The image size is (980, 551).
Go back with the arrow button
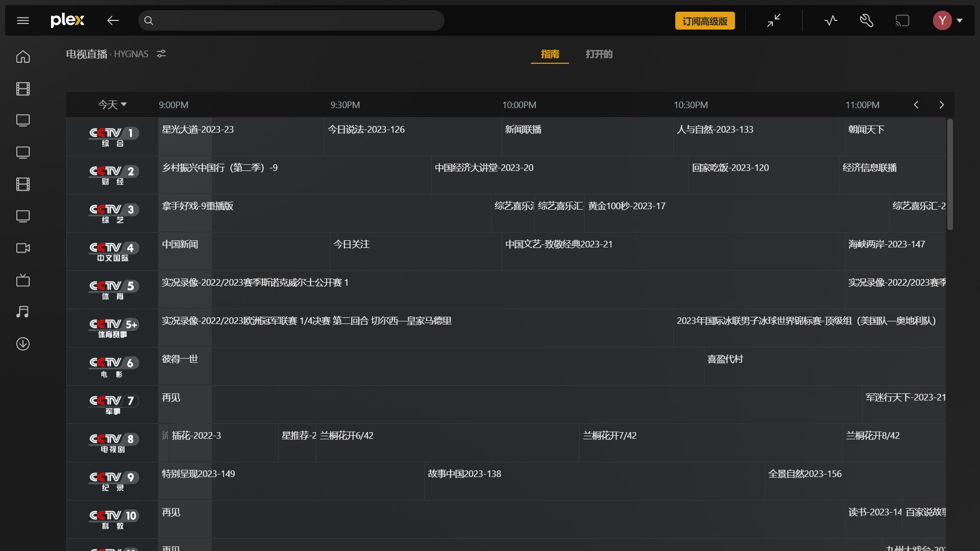113,20
